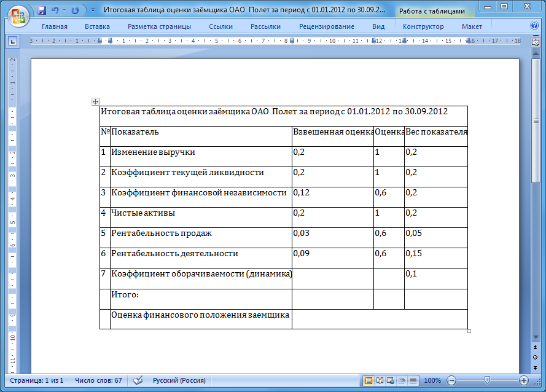The height and width of the screenshot is (392, 546).
Task: Click the Работа с таблицами contextual label
Action: (432, 11)
